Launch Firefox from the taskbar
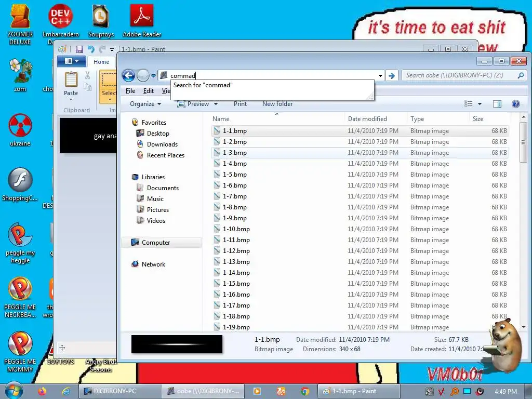532x399 pixels. pyautogui.click(x=42, y=391)
